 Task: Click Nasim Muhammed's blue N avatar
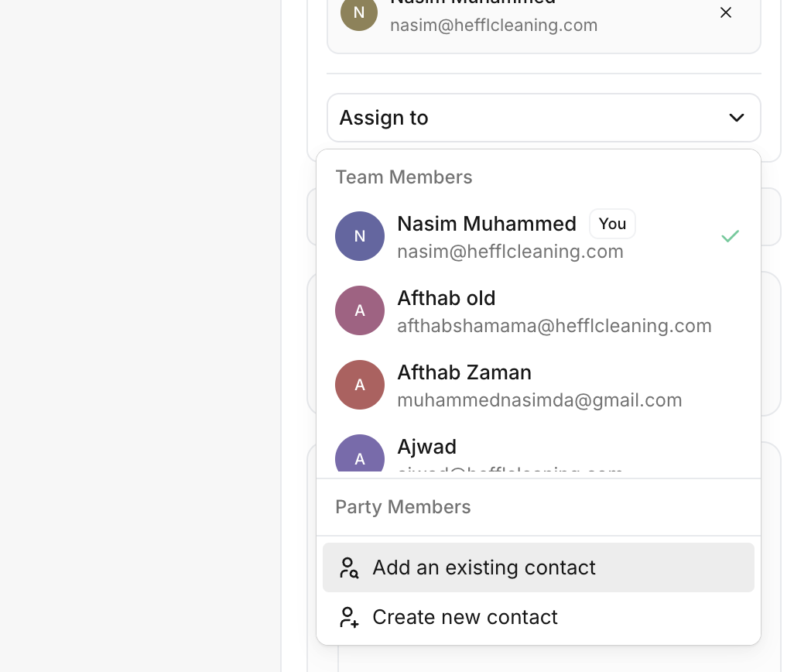pos(360,236)
